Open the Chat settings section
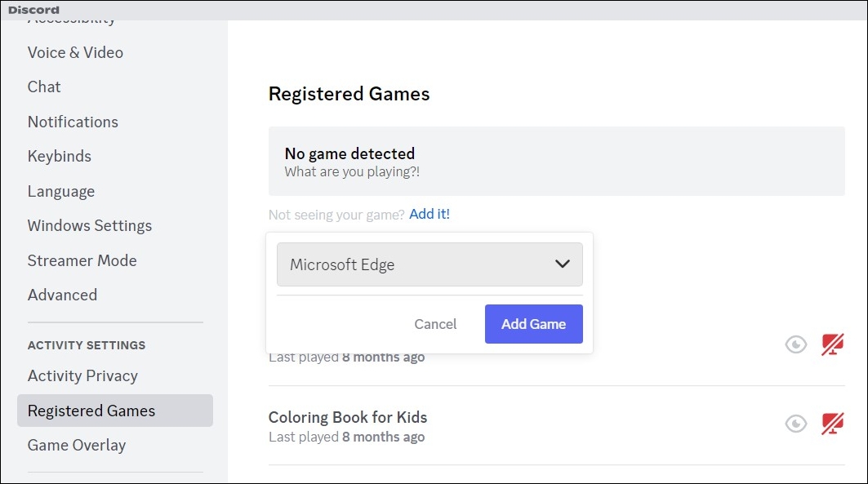Image resolution: width=868 pixels, height=484 pixels. [x=44, y=87]
